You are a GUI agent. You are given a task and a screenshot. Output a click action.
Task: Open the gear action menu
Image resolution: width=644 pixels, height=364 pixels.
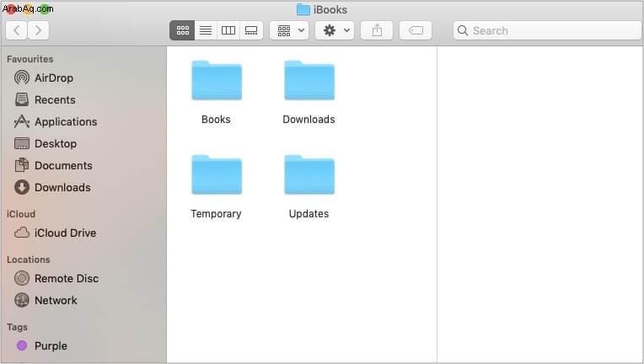click(x=335, y=30)
